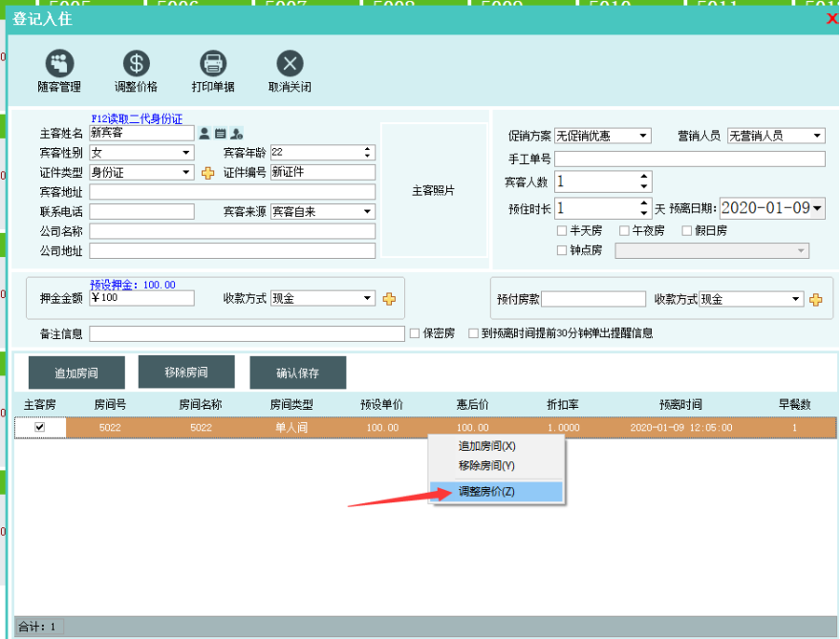Uncheck 主客房 checkbox for room 5022
The image size is (840, 639).
39,427
